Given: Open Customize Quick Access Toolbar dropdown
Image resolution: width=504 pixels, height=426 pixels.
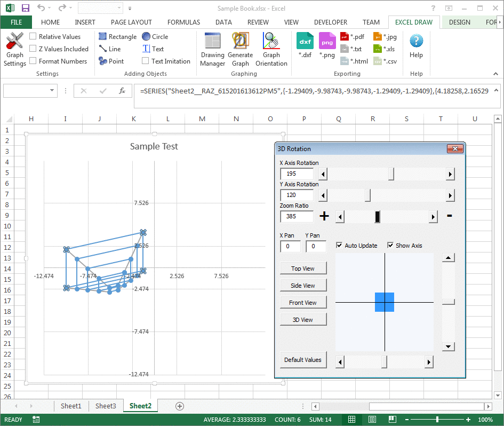Looking at the screenshot, I should 130,9.
